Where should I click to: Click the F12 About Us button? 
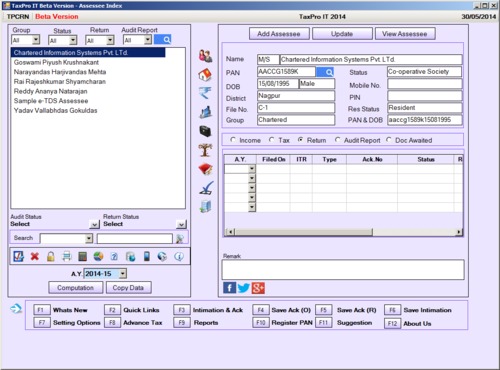(392, 323)
